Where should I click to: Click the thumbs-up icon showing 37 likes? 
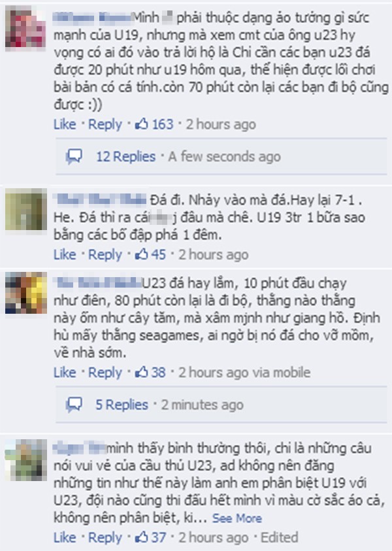(x=142, y=537)
